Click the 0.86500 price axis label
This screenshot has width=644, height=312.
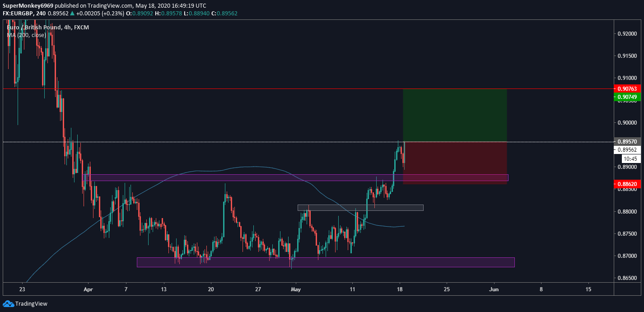tap(626, 278)
